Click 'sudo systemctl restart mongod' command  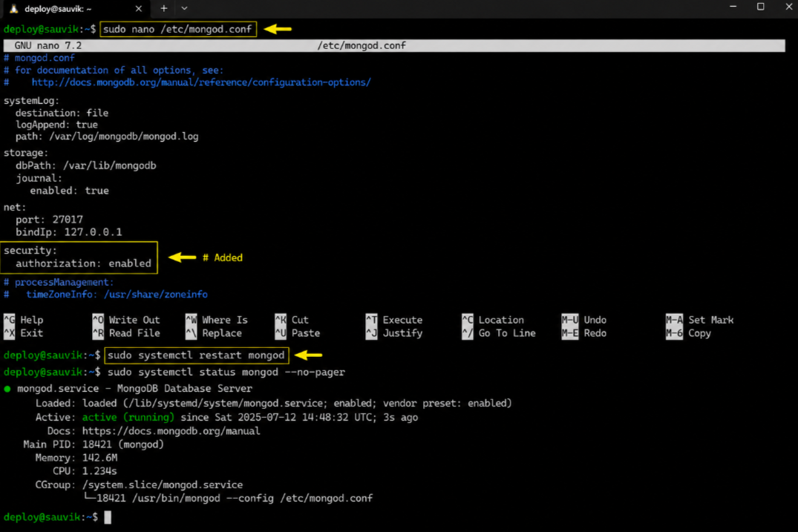pyautogui.click(x=197, y=355)
